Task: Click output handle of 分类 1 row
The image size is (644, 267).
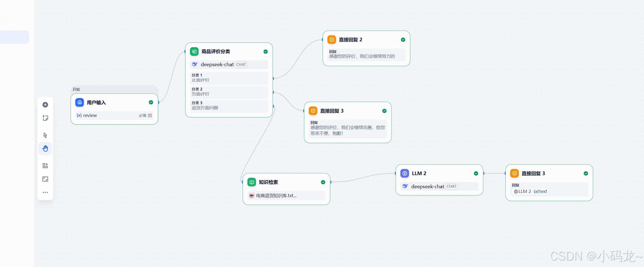Action: [273, 78]
